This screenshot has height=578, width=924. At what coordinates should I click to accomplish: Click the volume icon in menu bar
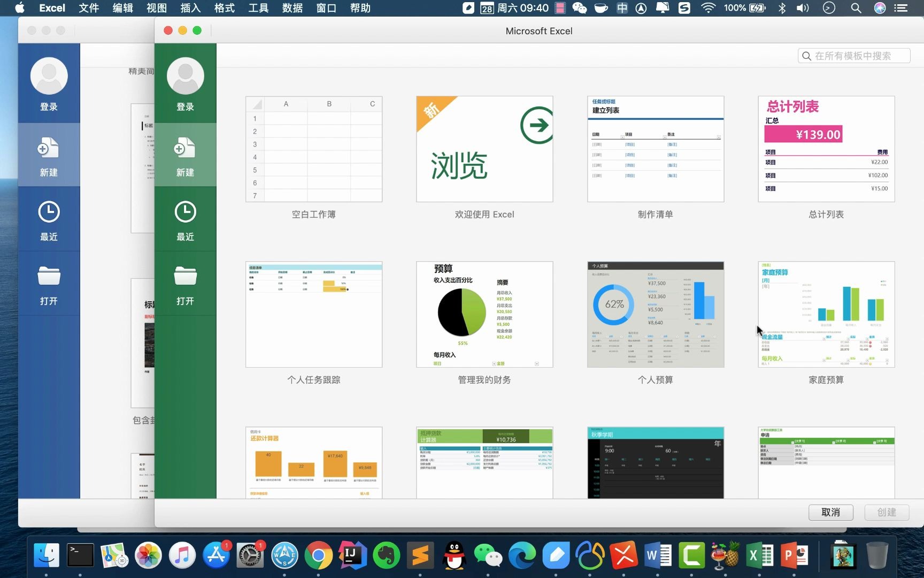click(803, 8)
